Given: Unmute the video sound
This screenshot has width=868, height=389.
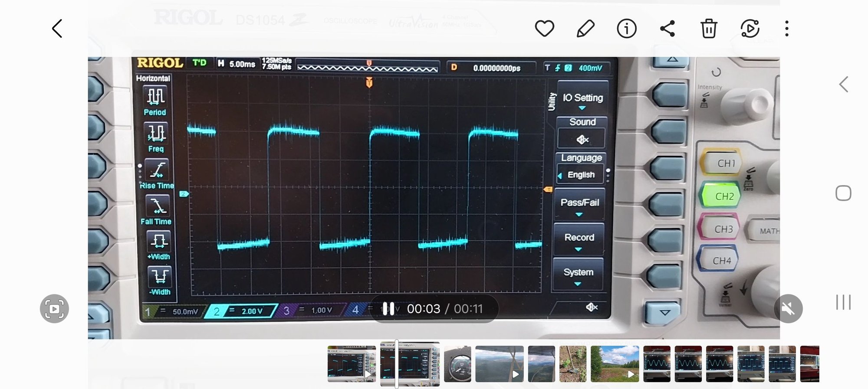Looking at the screenshot, I should click(x=788, y=309).
